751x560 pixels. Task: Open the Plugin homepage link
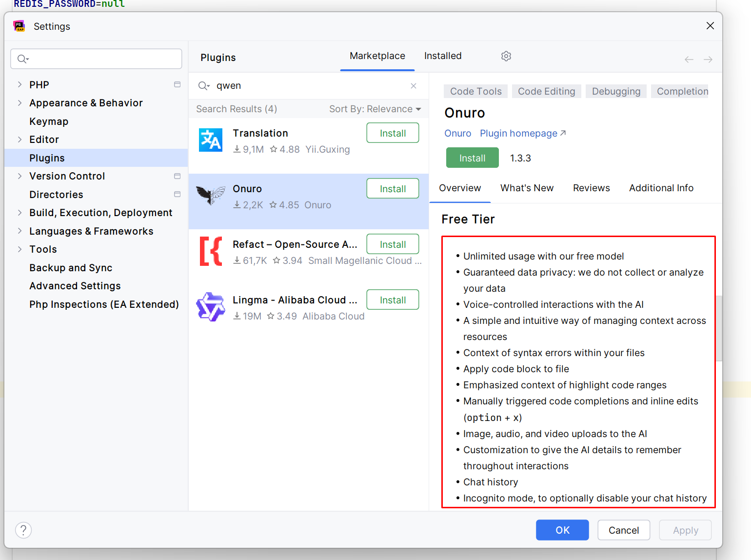click(523, 134)
